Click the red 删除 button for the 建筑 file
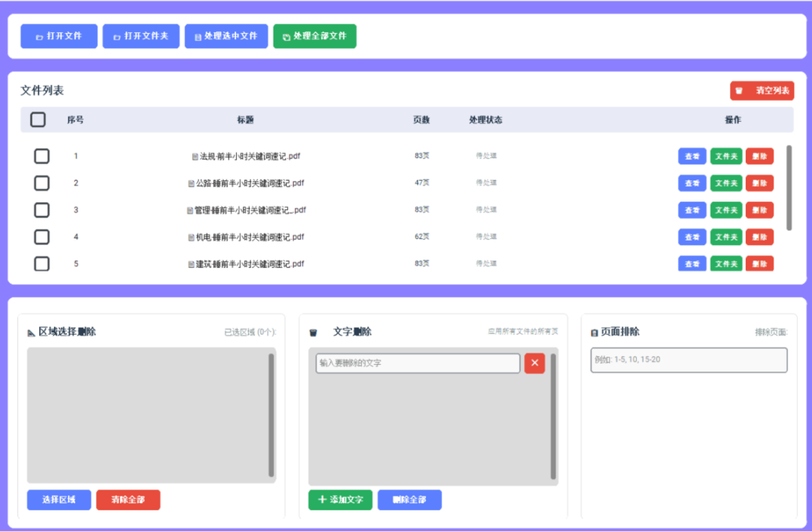Screen dimensions: 812x531 (759, 264)
